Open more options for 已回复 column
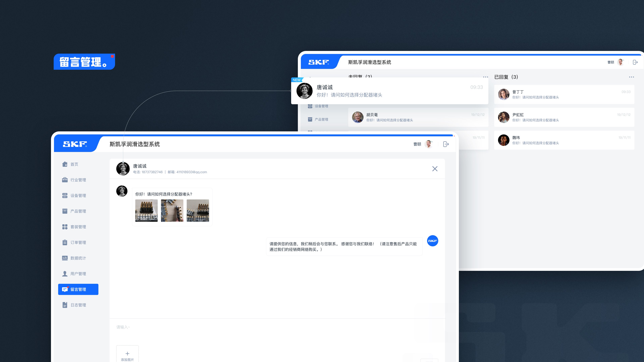Screen dimensions: 644x362 coord(631,77)
